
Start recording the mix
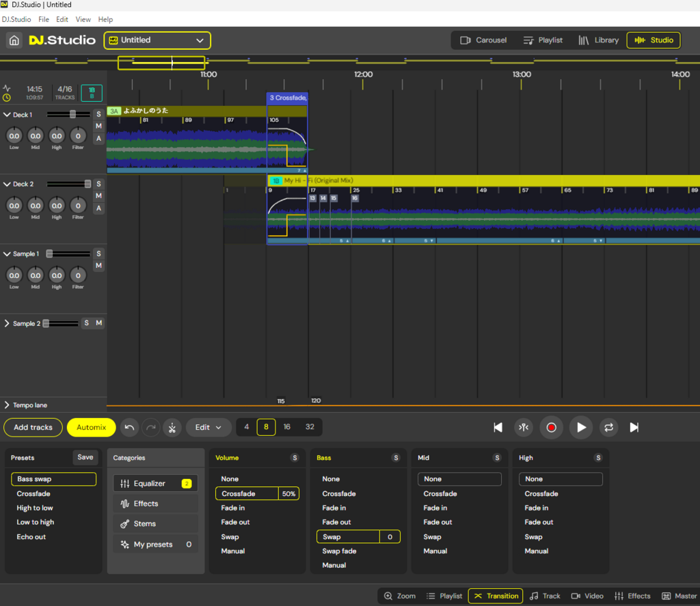552,428
